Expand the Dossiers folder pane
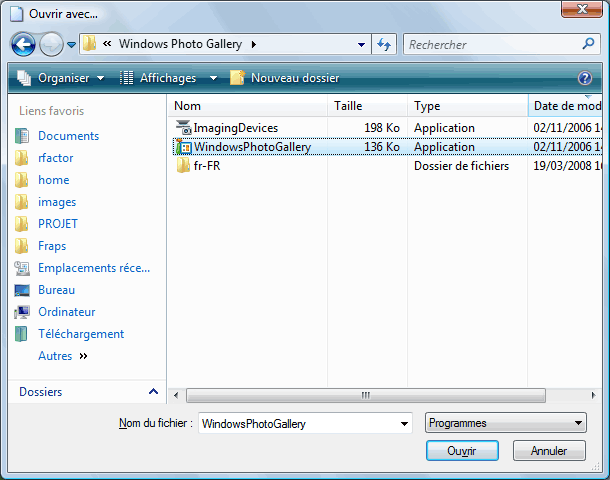 tap(152, 392)
